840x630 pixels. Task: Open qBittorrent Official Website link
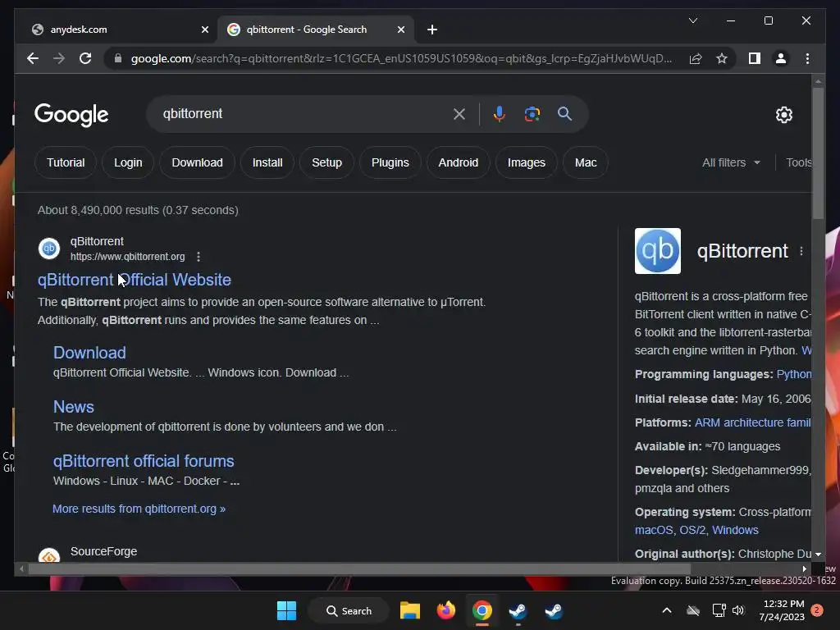134,280
